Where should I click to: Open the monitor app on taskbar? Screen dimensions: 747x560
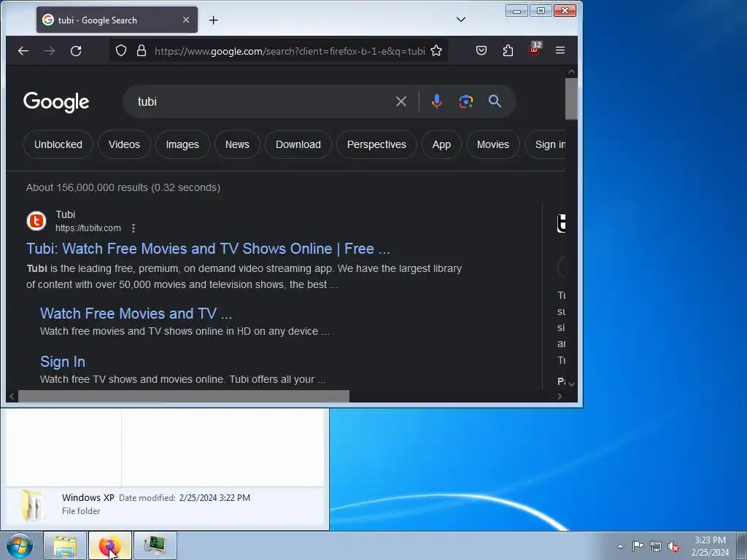point(155,546)
